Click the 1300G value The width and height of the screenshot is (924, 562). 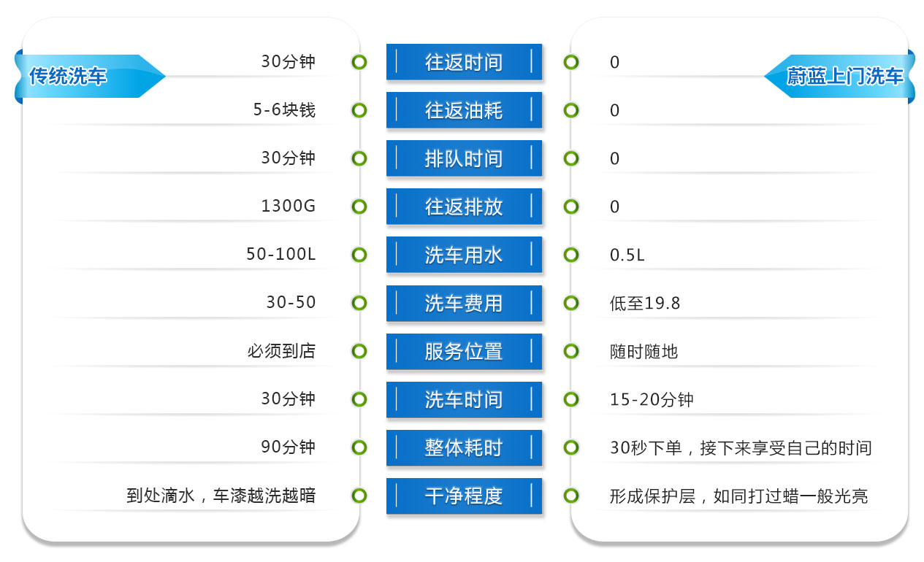point(289,207)
